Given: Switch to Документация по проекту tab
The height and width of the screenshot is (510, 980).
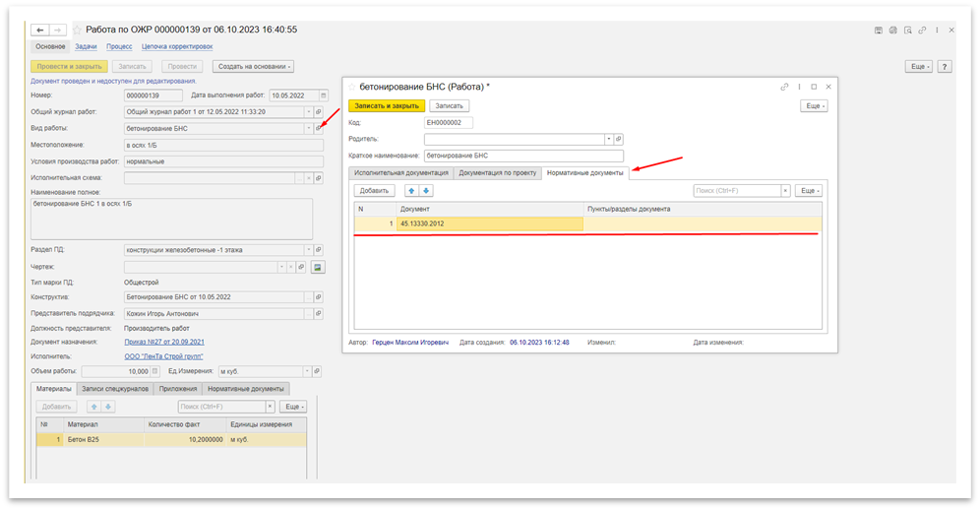Looking at the screenshot, I should tap(498, 172).
